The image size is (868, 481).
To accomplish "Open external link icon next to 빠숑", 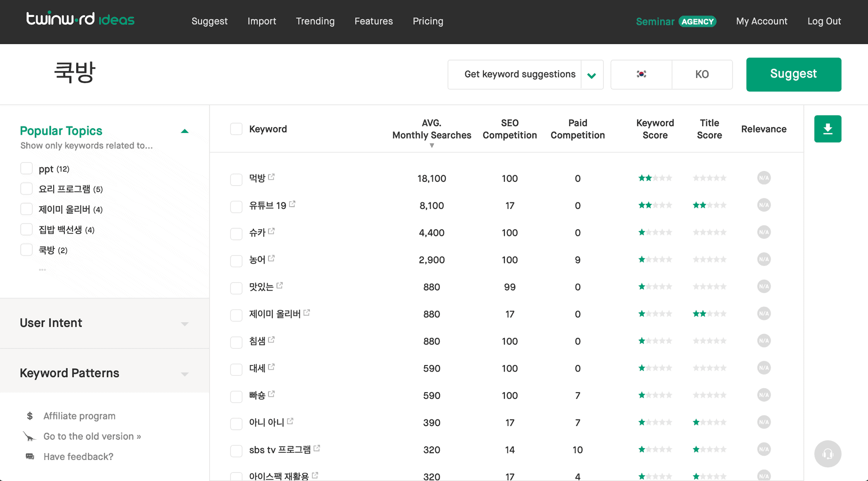I will [x=271, y=394].
